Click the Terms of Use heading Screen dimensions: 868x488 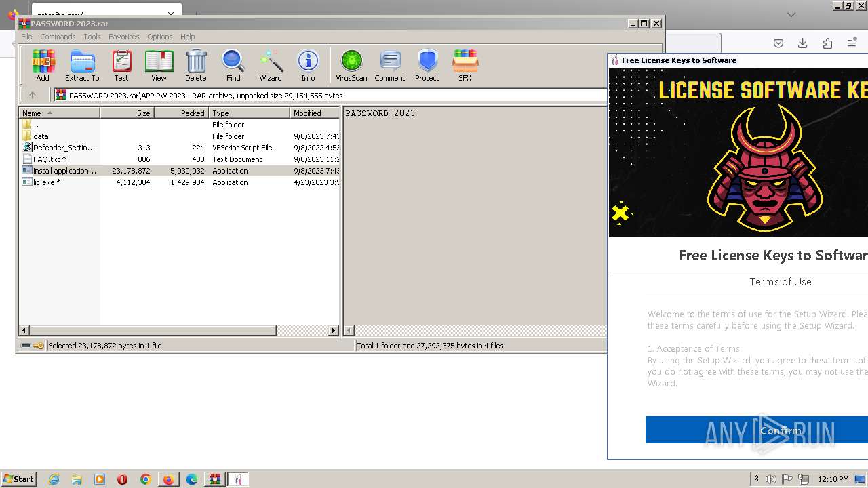(x=781, y=282)
